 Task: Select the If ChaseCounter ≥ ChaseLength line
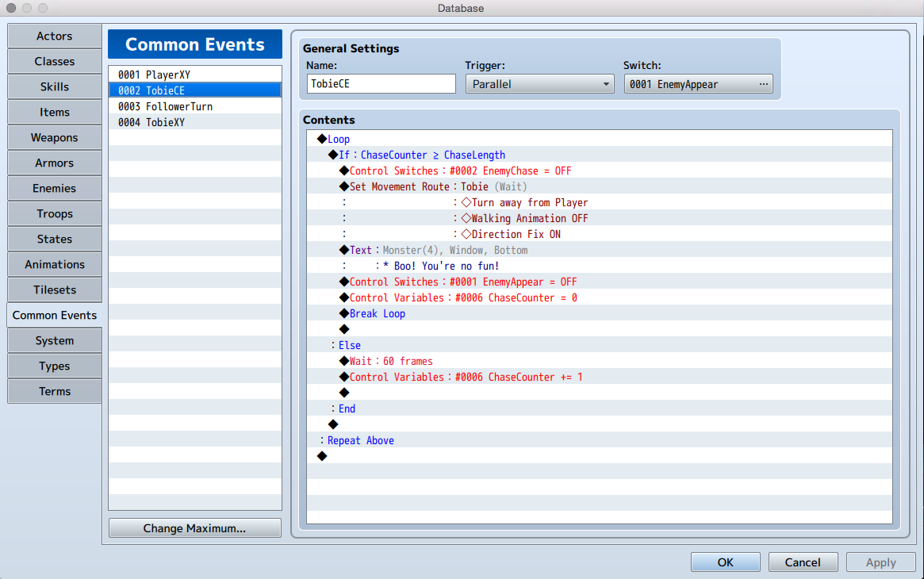(x=600, y=155)
